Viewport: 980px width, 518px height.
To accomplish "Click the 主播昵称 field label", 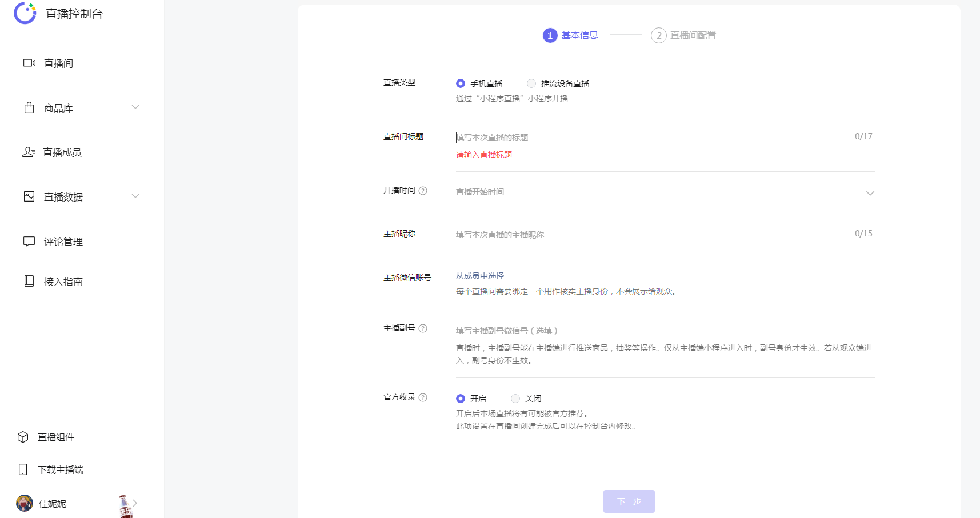I will (399, 234).
